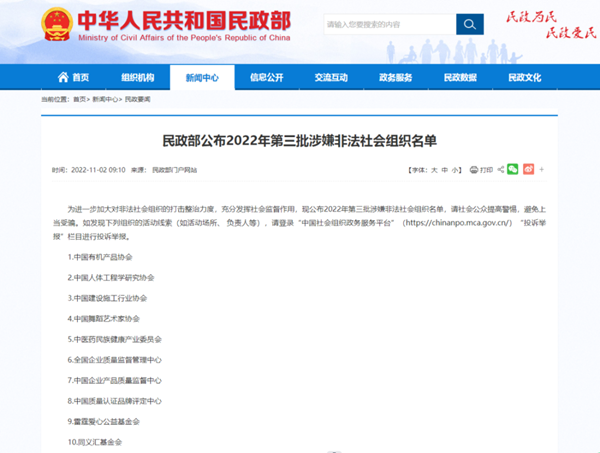Share article via WeChat icon
600x453 pixels.
(x=513, y=170)
